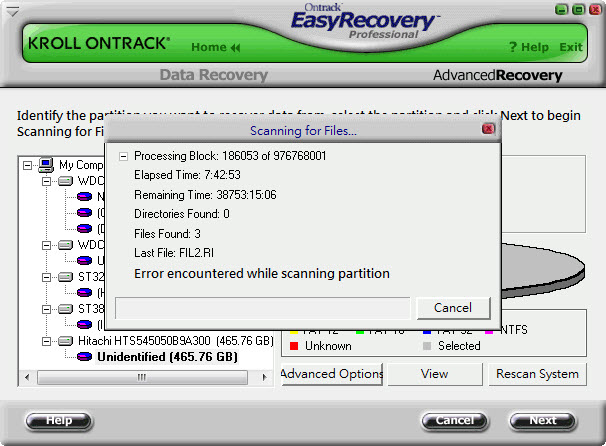This screenshot has width=606, height=446.
Task: Collapse the first WDC drive node
Action: pyautogui.click(x=46, y=181)
